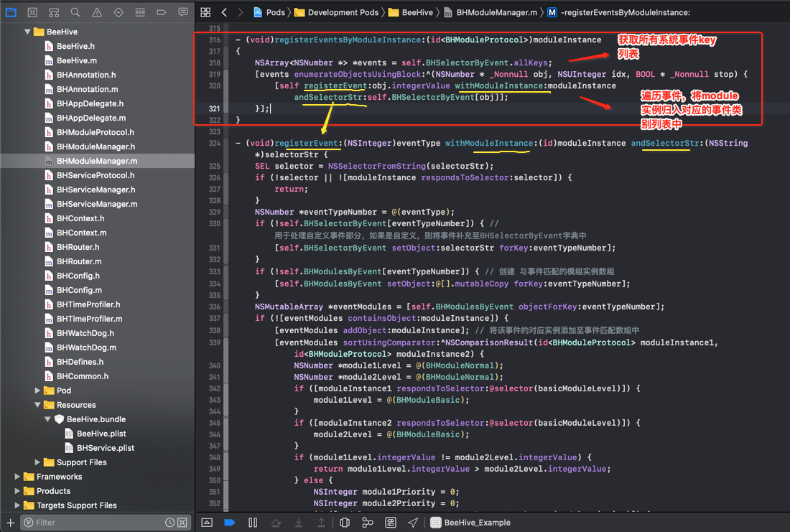Image resolution: width=790 pixels, height=532 pixels.
Task: Open the Find navigator
Action: [x=75, y=12]
